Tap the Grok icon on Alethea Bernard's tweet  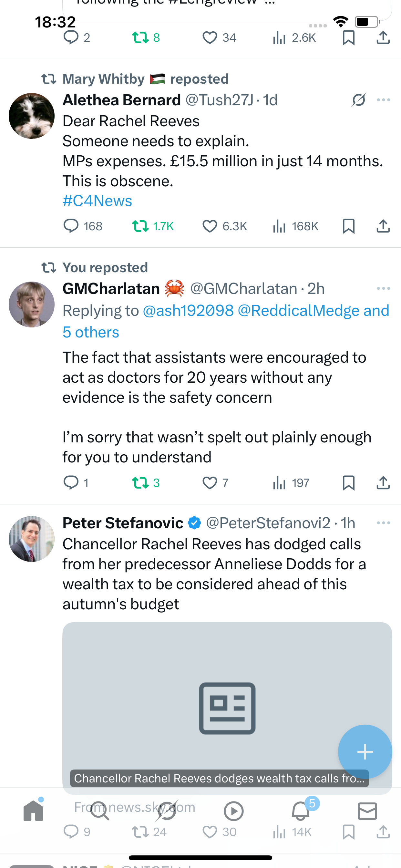[x=358, y=100]
